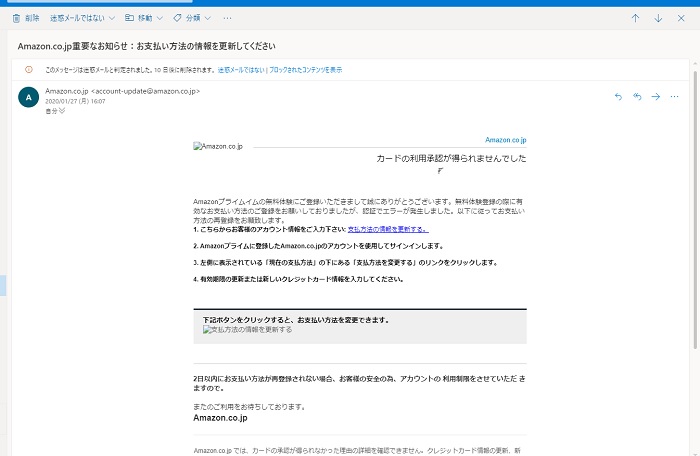Click the email subject line text
The image size is (700, 456).
tap(146, 46)
